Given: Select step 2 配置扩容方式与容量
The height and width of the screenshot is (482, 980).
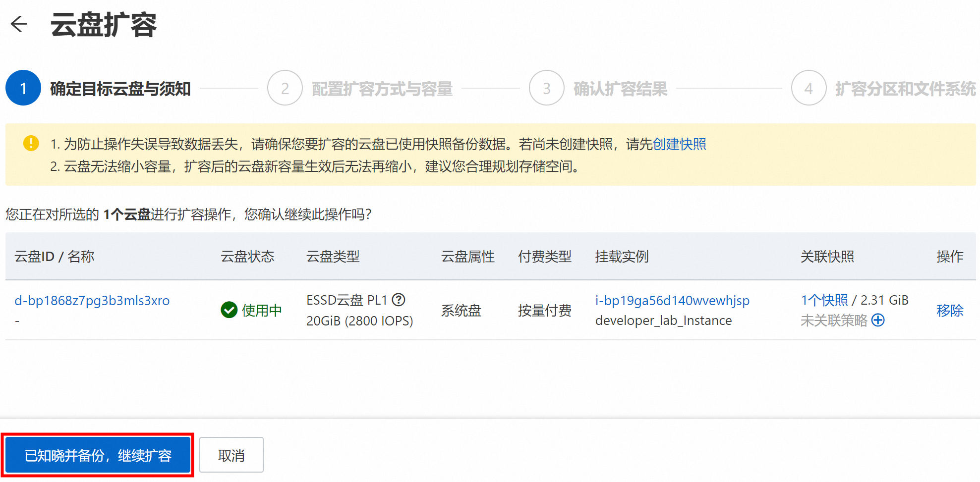Looking at the screenshot, I should (360, 88).
